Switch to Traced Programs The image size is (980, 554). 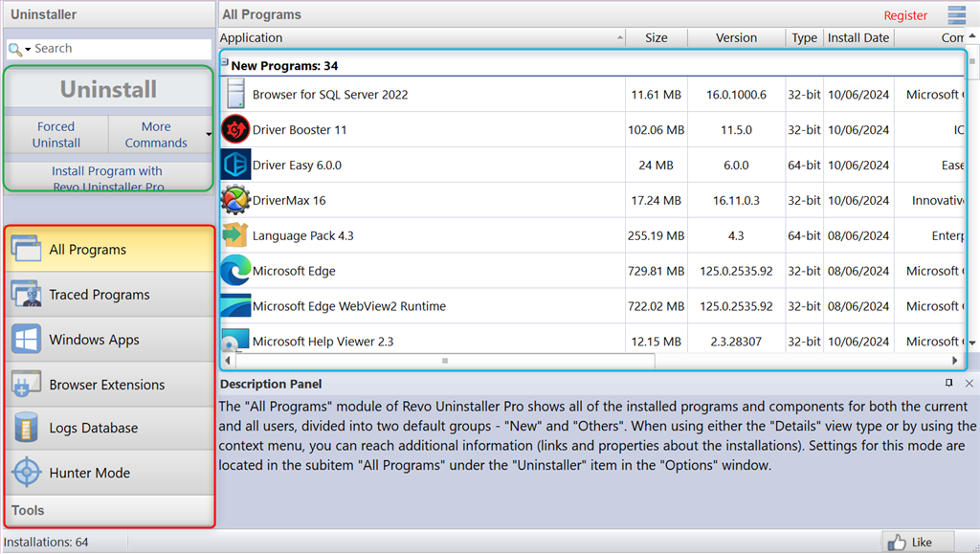pos(110,294)
